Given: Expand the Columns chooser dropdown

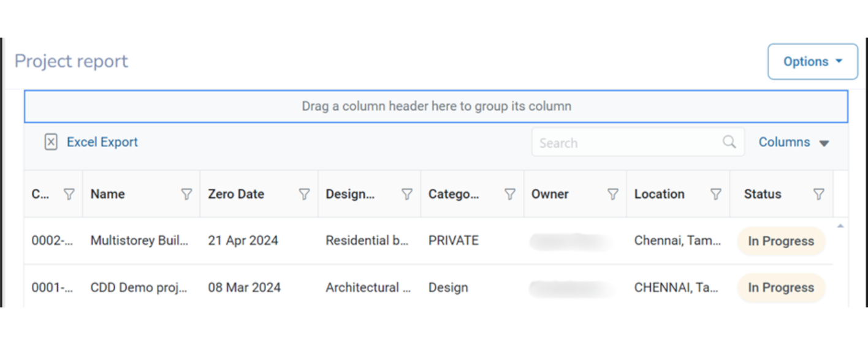Looking at the screenshot, I should (794, 142).
